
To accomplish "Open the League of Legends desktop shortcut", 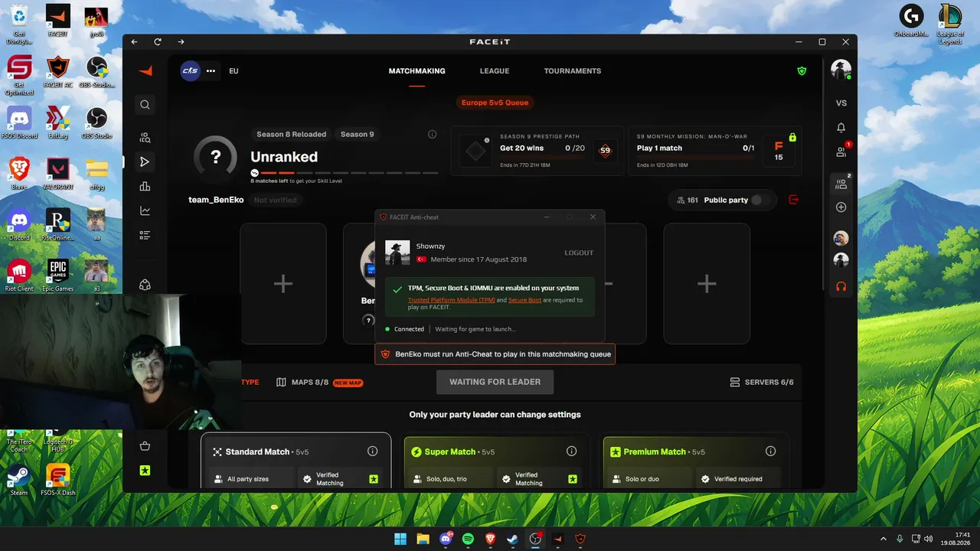I will pyautogui.click(x=950, y=24).
